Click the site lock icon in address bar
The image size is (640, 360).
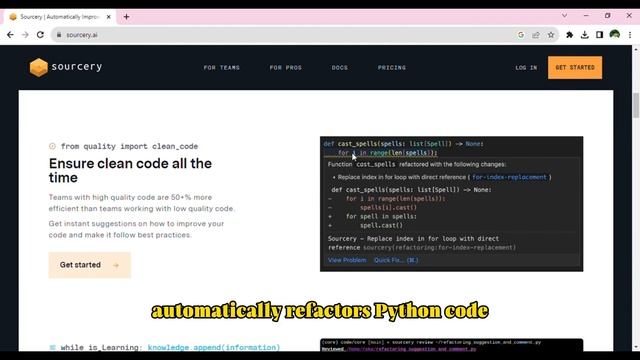(59, 35)
